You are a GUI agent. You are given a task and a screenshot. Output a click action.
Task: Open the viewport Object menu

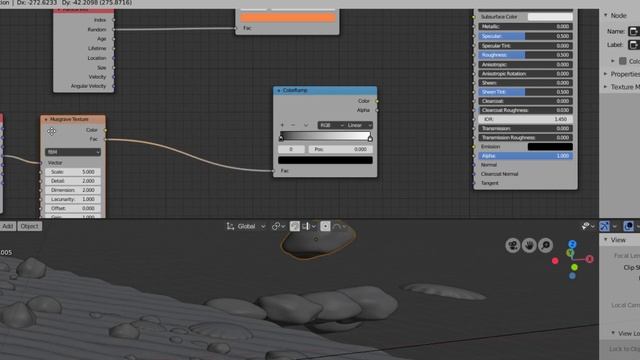(29, 226)
